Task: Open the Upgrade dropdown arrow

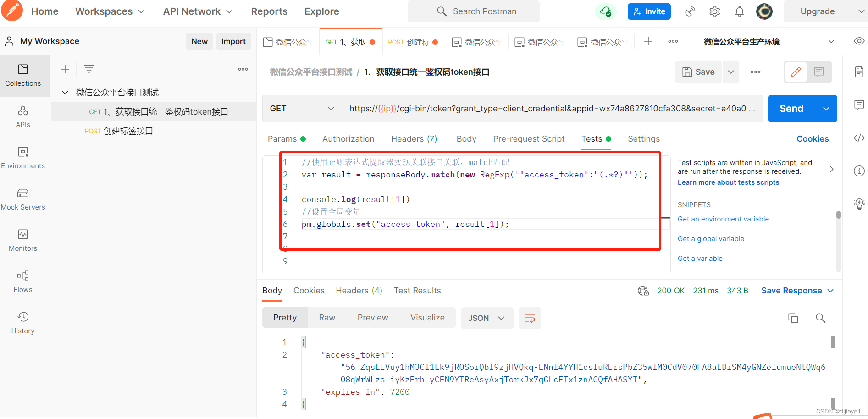Action: pos(860,11)
